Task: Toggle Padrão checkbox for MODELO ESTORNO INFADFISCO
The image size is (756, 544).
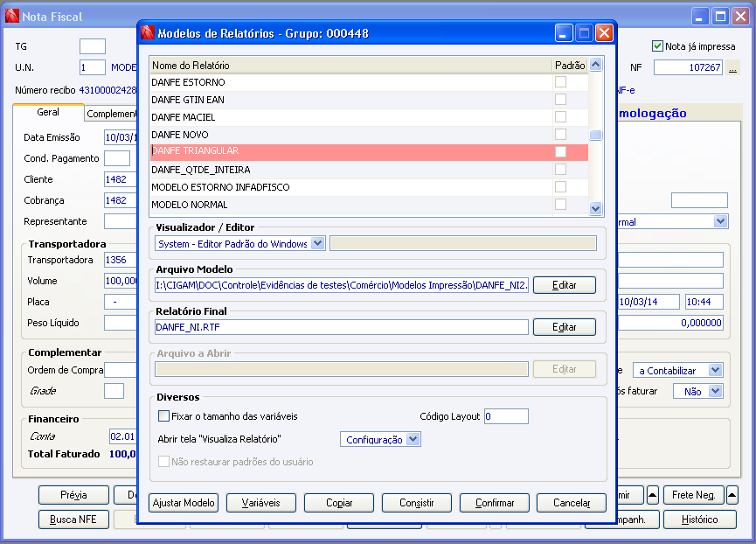Action: [560, 186]
